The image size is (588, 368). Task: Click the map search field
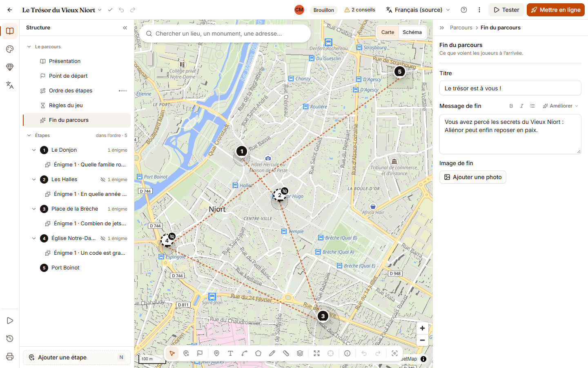click(x=225, y=34)
